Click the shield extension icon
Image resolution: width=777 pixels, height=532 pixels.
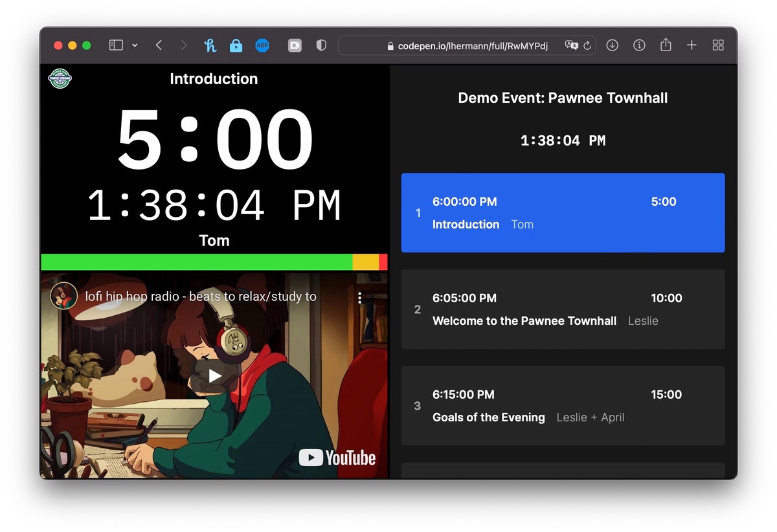[x=321, y=45]
